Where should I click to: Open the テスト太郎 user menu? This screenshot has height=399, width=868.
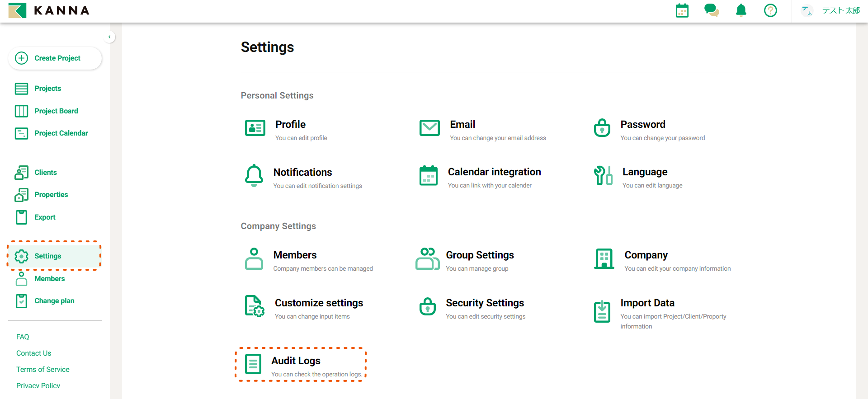840,10
